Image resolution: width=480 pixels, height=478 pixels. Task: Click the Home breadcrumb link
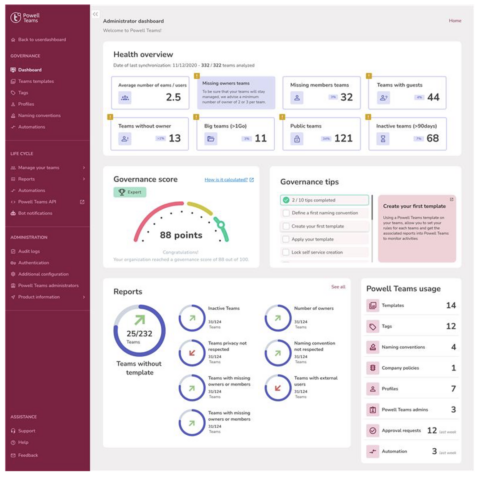(x=455, y=21)
